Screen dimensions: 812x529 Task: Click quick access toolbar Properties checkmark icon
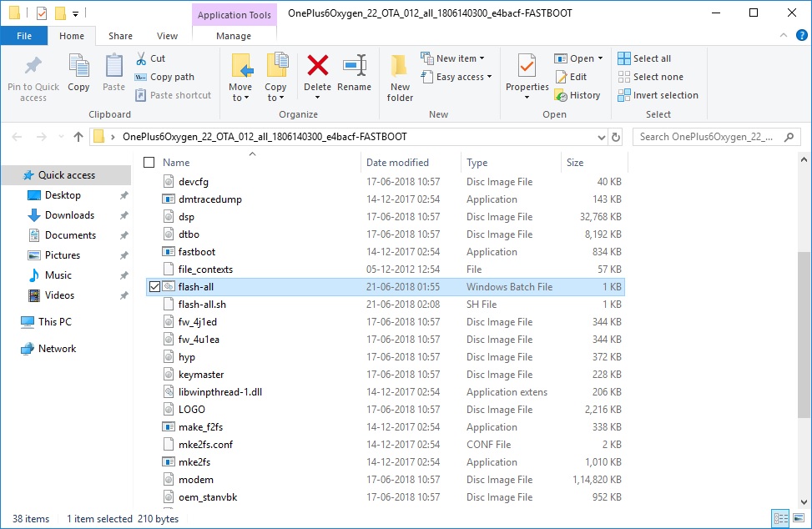click(x=42, y=13)
